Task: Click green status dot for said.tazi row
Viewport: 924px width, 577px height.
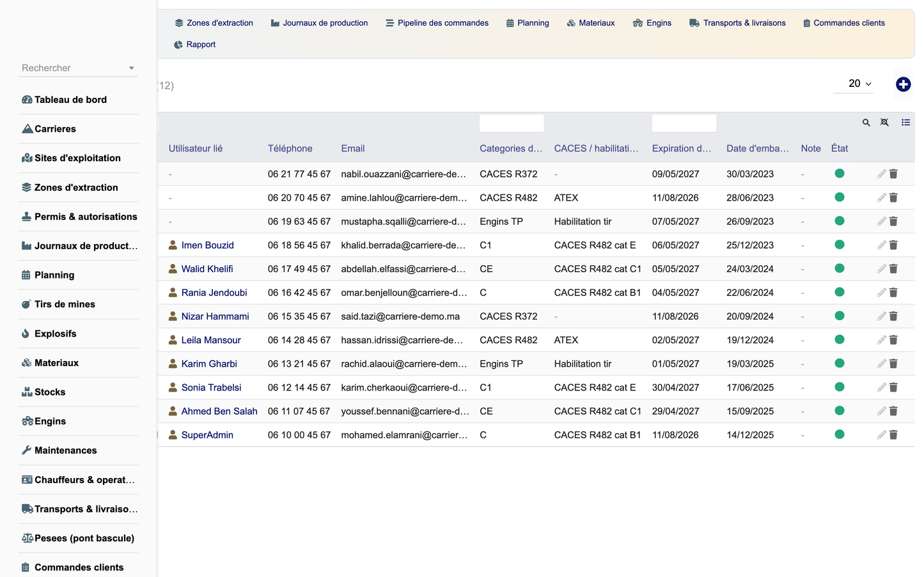Action: (x=840, y=316)
